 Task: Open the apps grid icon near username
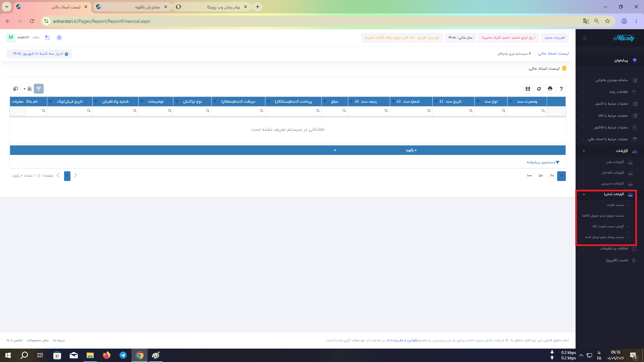[x=47, y=38]
